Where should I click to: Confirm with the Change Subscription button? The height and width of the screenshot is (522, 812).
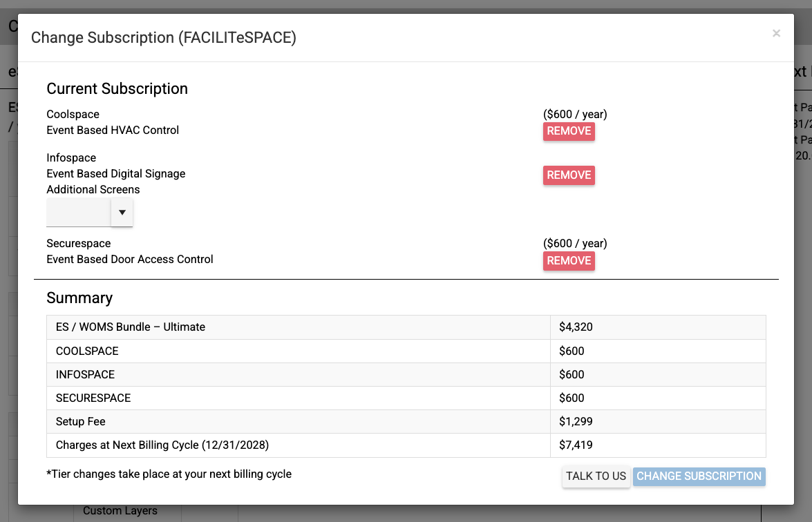coord(699,476)
